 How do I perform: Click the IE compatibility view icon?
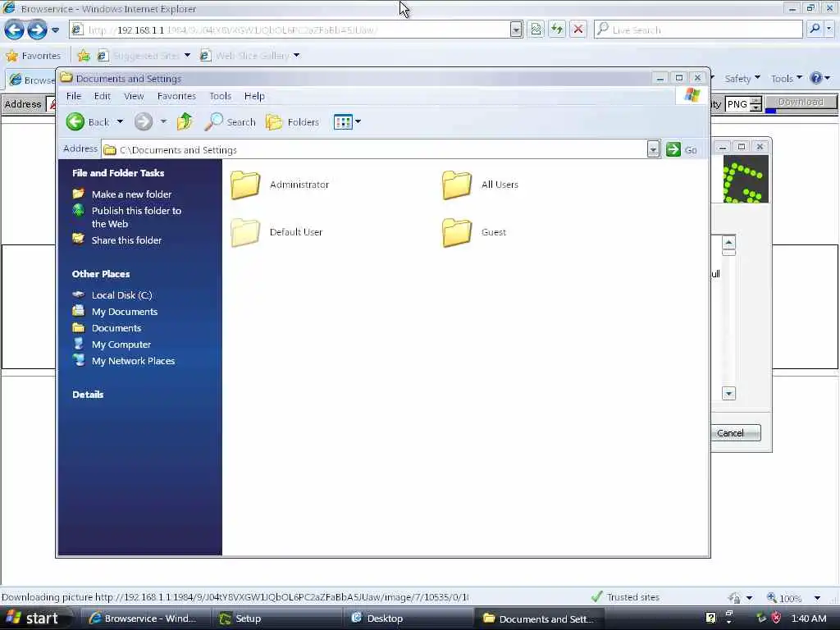point(536,30)
